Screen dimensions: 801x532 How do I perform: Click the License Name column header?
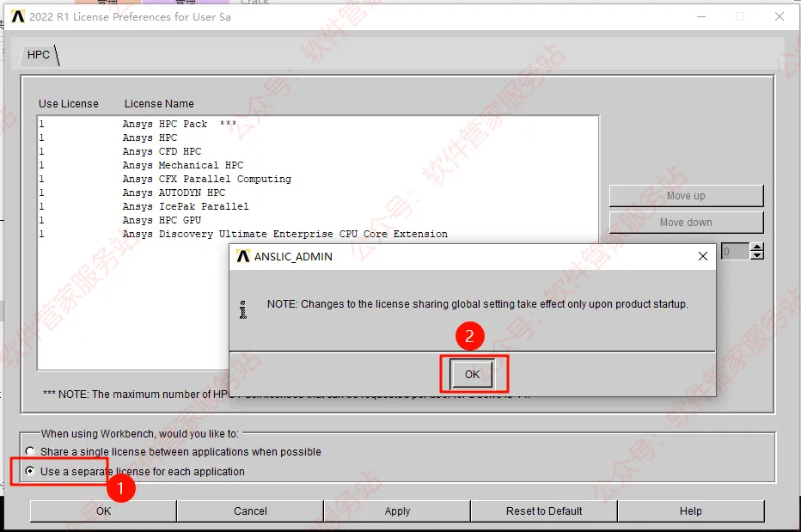(159, 104)
